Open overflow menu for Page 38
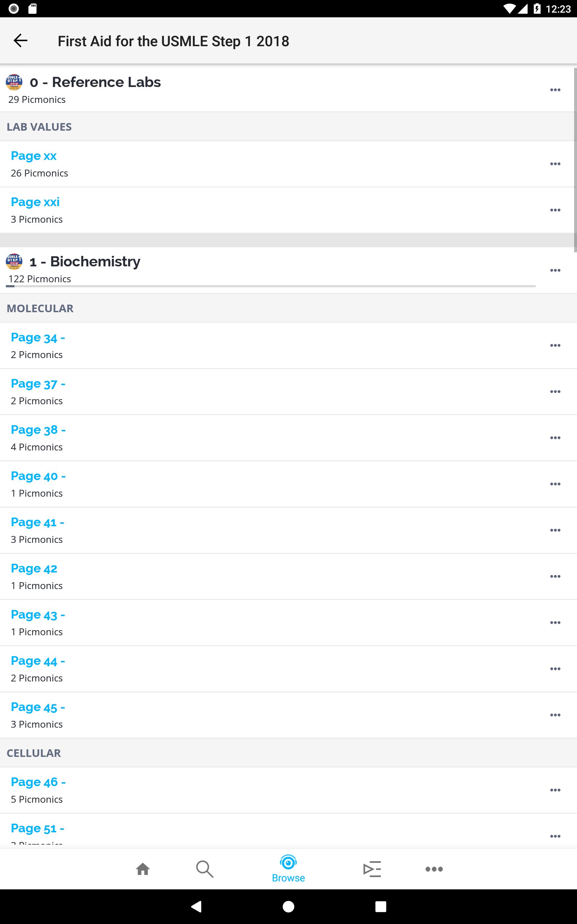The width and height of the screenshot is (577, 924). coord(555,437)
